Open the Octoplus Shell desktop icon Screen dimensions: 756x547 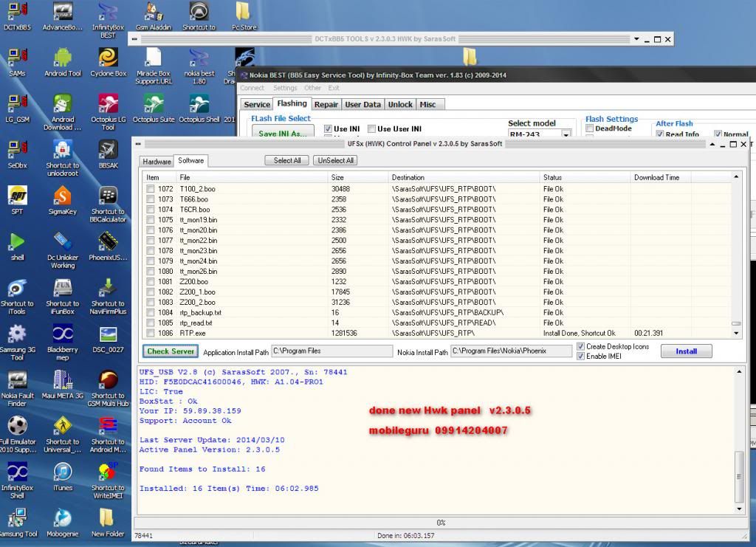(199, 109)
